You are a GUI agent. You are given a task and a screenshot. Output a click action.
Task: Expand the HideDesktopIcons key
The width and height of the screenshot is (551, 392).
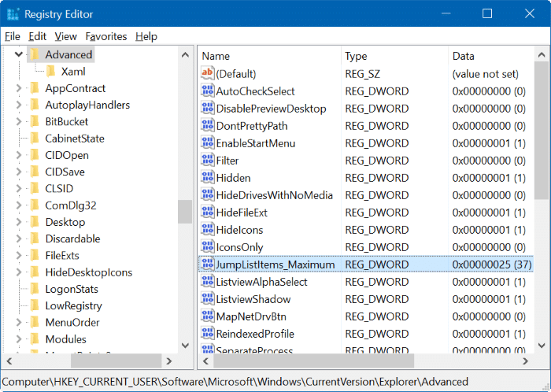coord(19,272)
